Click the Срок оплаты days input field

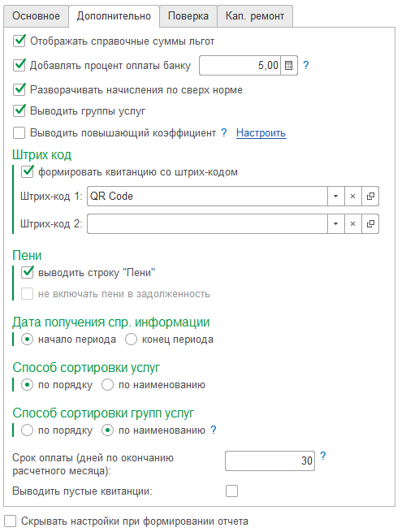pyautogui.click(x=270, y=461)
